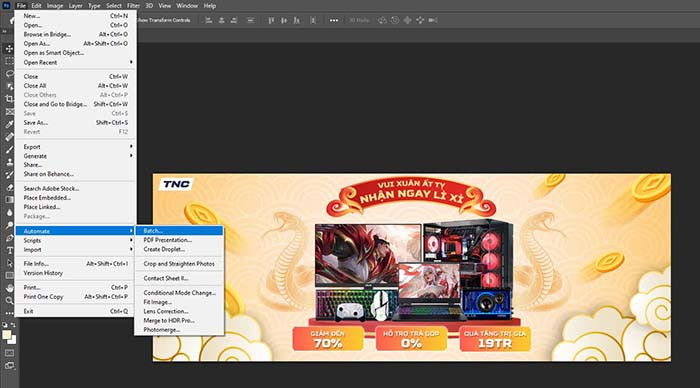Open the Edit menu

(36, 6)
